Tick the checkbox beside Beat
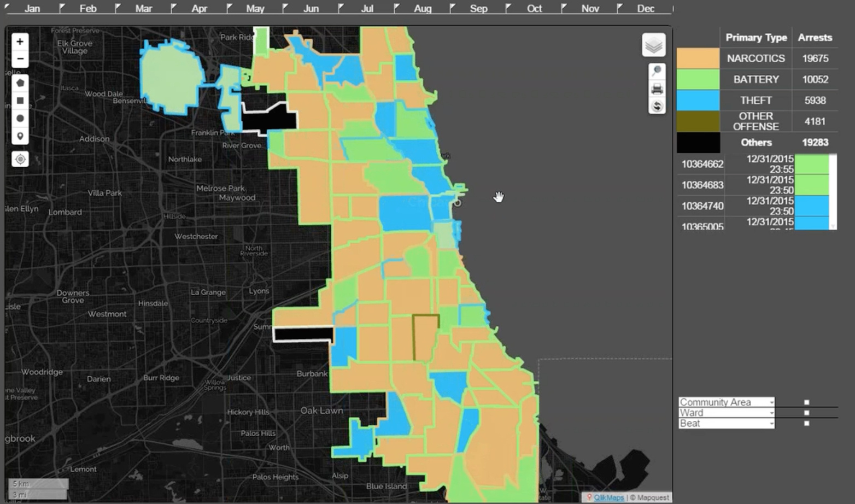Viewport: 855px width, 504px height. click(806, 423)
